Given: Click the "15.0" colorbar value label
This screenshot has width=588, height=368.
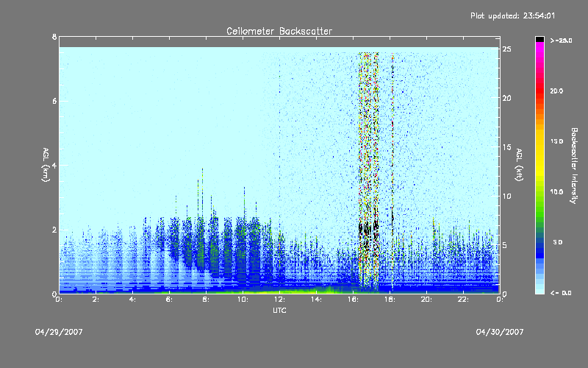Looking at the screenshot, I should coord(556,141).
